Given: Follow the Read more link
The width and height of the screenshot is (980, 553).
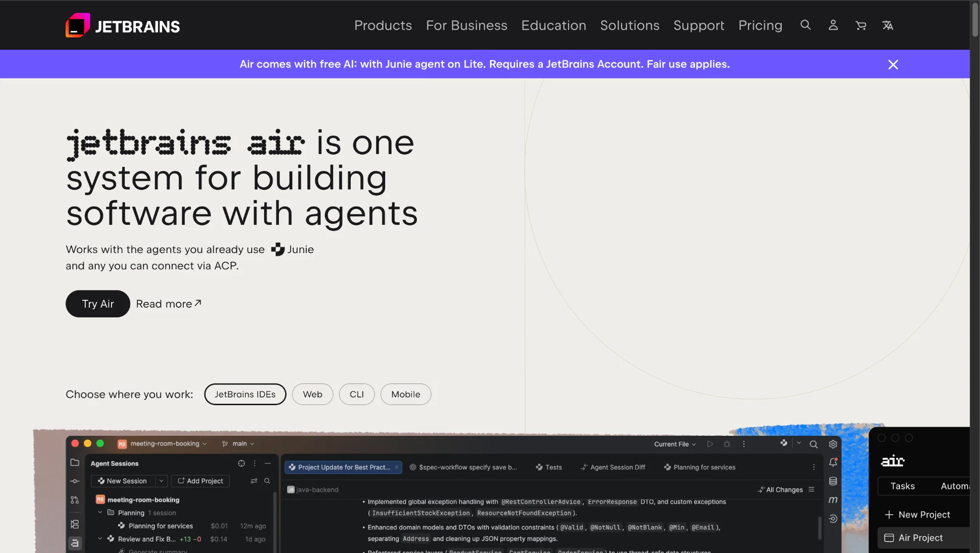Looking at the screenshot, I should click(x=169, y=304).
